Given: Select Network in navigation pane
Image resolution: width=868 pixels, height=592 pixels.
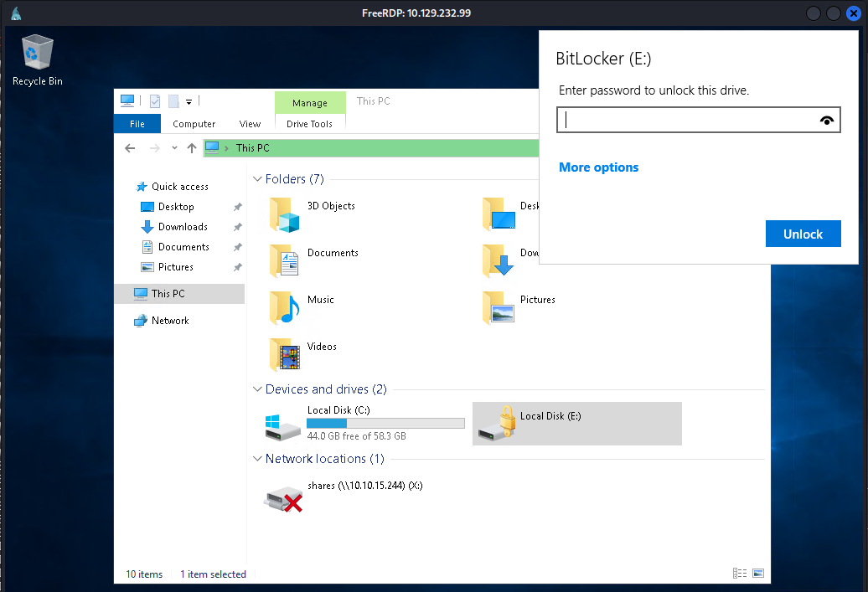Looking at the screenshot, I should (170, 321).
